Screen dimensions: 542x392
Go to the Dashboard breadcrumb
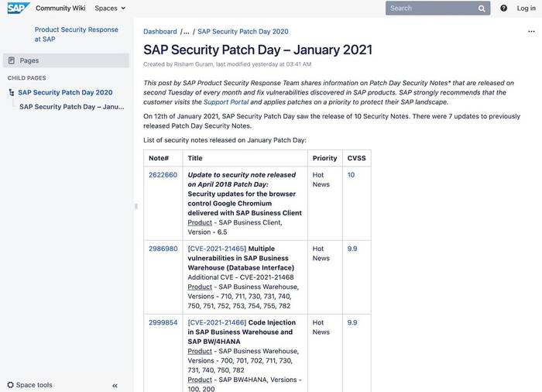(160, 32)
